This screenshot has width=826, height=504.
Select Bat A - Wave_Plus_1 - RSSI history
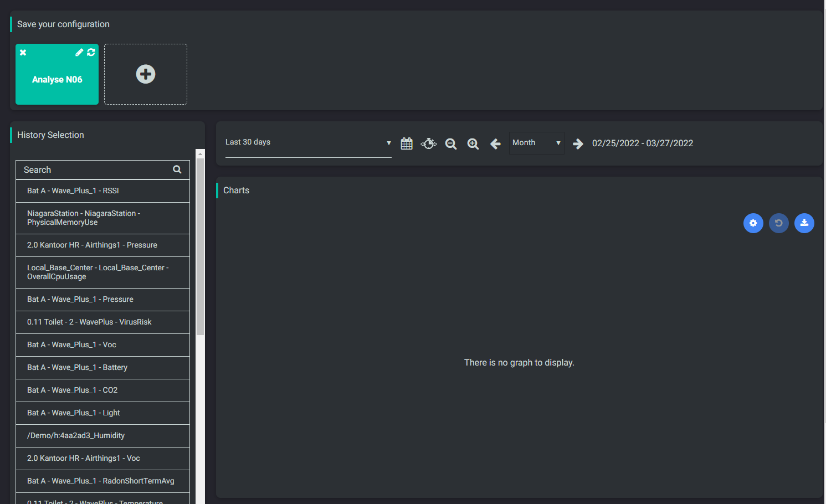click(x=102, y=191)
